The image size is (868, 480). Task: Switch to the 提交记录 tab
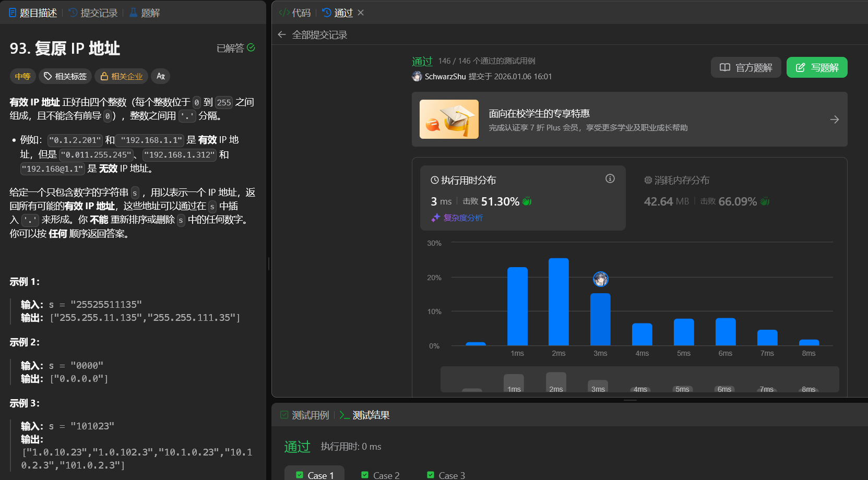(x=93, y=13)
